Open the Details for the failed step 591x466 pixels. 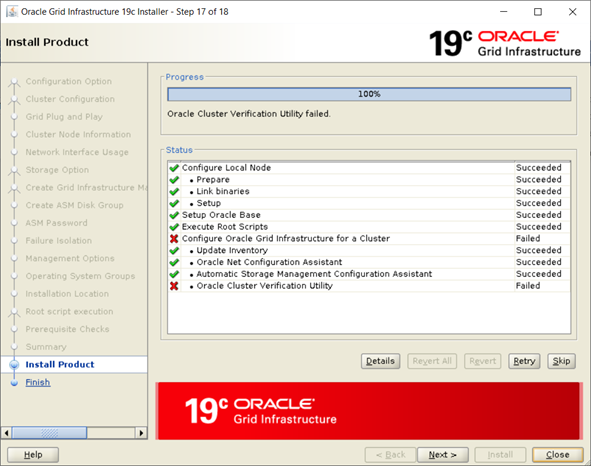380,361
